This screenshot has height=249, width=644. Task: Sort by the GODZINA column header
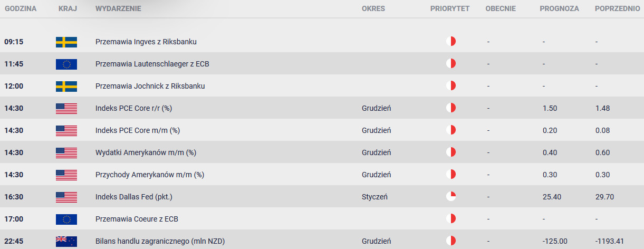20,9
